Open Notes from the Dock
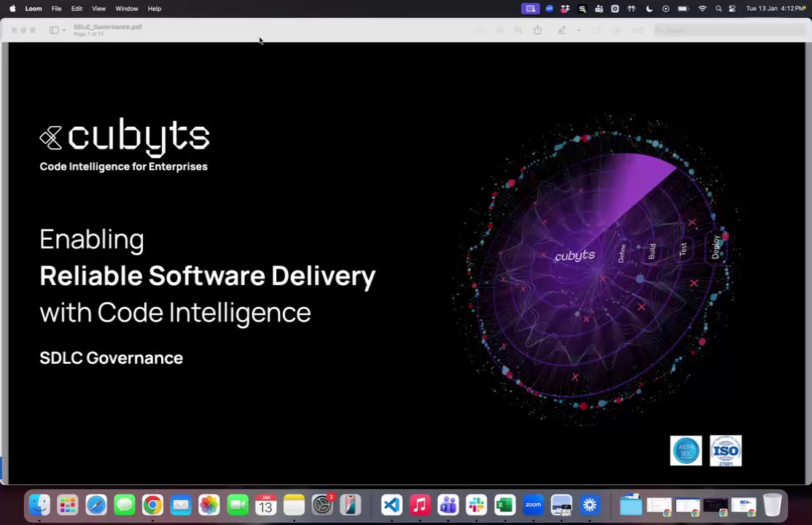Viewport: 812px width, 525px height. [x=294, y=505]
